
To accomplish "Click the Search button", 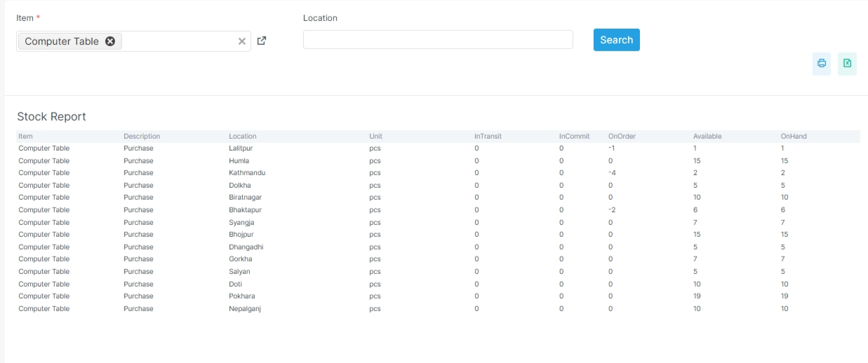I will click(x=616, y=40).
